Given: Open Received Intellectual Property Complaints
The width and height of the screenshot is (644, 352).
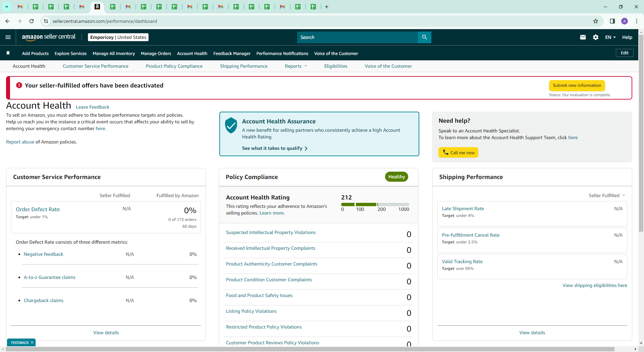Looking at the screenshot, I should tap(271, 248).
